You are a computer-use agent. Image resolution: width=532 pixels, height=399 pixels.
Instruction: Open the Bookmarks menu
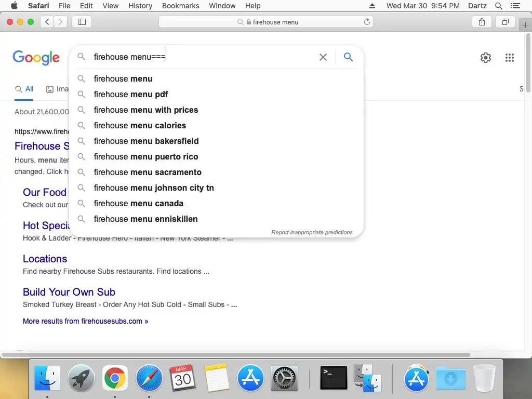(x=180, y=6)
